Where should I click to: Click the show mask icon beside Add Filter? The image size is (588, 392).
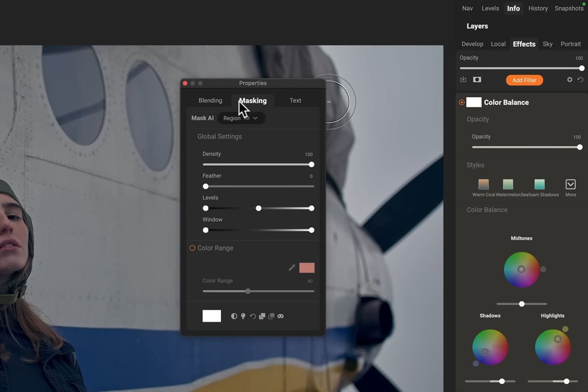(x=477, y=79)
